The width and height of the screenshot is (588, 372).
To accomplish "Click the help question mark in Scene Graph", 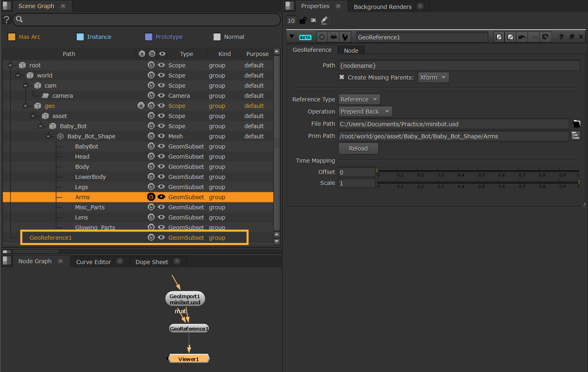I will pos(6,19).
